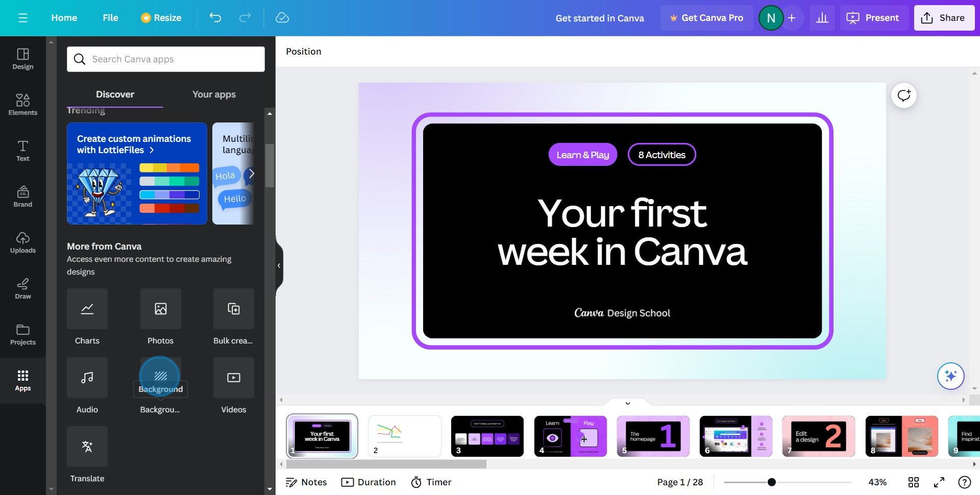The image size is (980, 495).
Task: Click the document title Get started in Canva
Action: [x=600, y=18]
